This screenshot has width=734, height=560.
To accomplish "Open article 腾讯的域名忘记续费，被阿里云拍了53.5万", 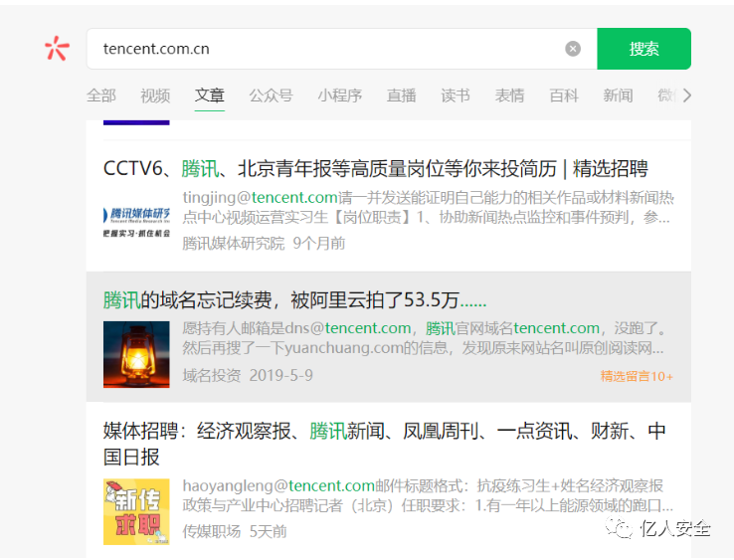I will coord(295,299).
